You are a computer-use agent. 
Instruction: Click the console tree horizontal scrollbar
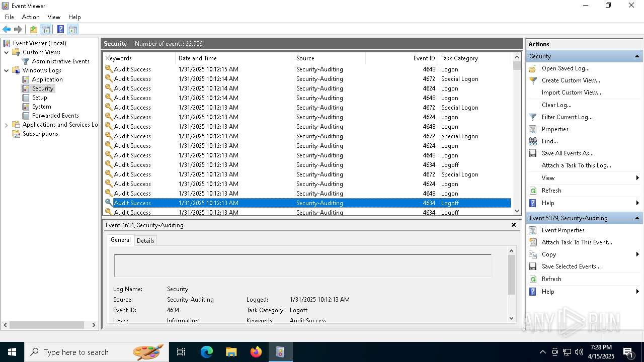point(49,325)
